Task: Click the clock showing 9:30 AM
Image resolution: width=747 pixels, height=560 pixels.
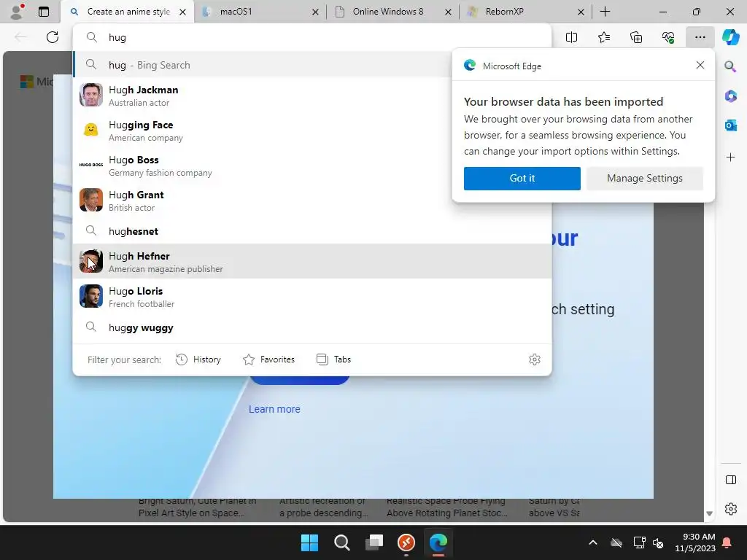Action: click(695, 542)
